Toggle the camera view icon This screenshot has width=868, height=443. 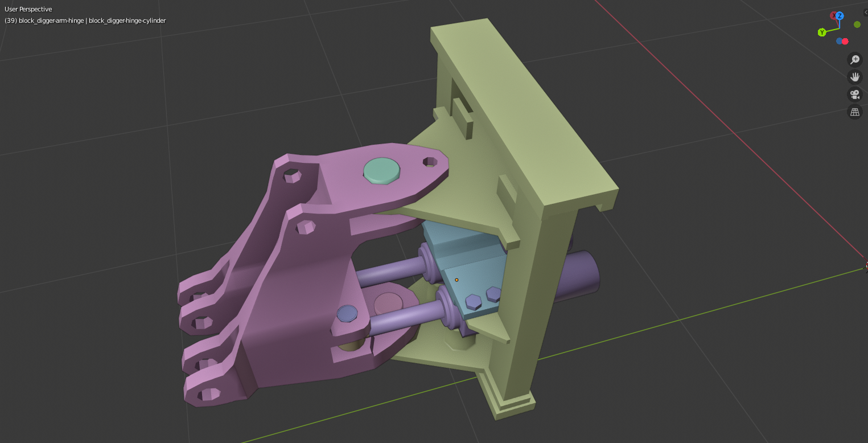854,95
